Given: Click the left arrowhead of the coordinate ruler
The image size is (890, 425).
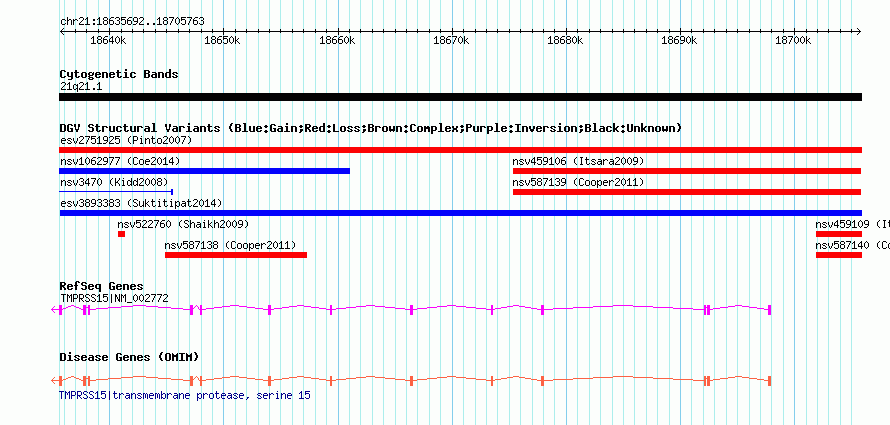Looking at the screenshot, I should (x=62, y=31).
